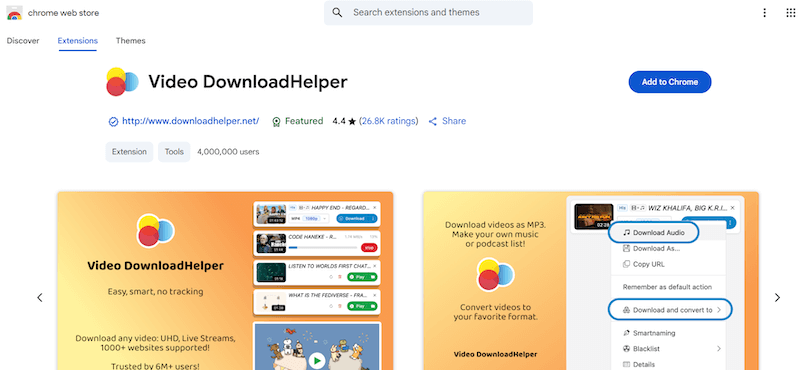Viewport: 800px width, 370px height.
Task: Show the previous screenshot with left arrow
Action: click(40, 298)
